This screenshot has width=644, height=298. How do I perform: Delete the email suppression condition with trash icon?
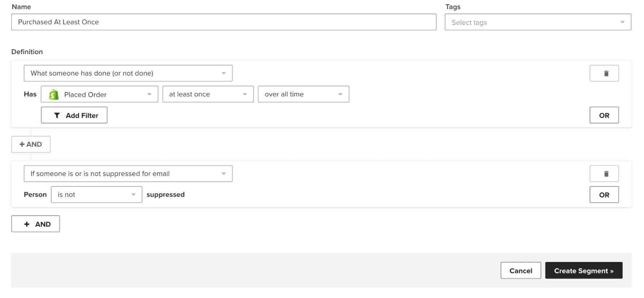(x=604, y=174)
